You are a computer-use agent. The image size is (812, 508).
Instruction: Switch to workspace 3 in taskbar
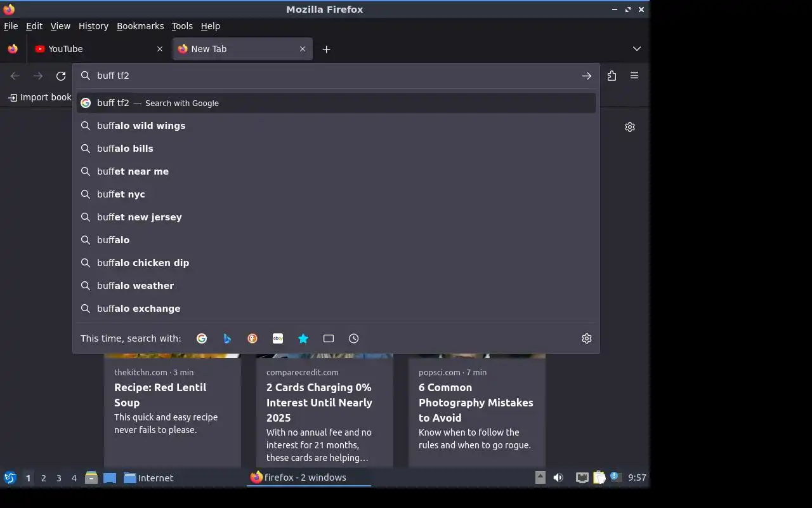58,478
